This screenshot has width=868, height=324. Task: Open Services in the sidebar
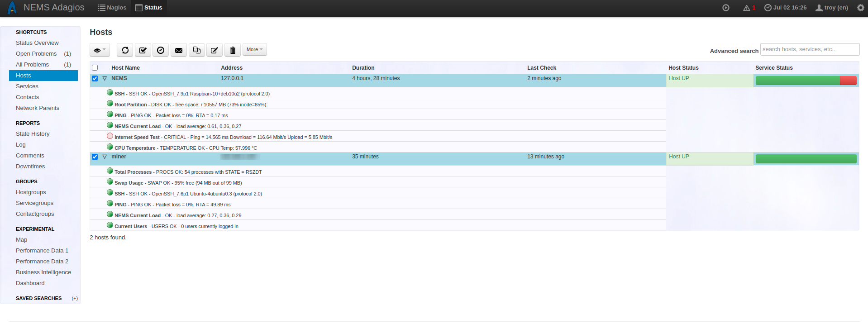[x=27, y=86]
